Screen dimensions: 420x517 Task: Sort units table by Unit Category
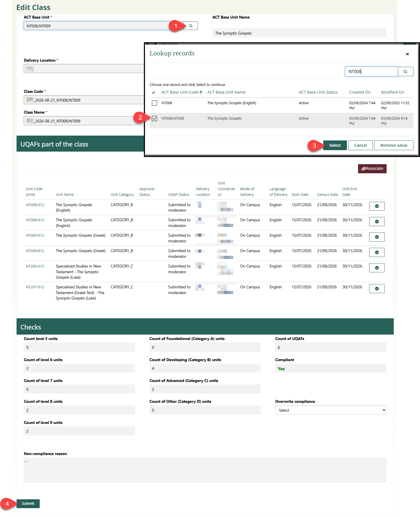pos(122,195)
